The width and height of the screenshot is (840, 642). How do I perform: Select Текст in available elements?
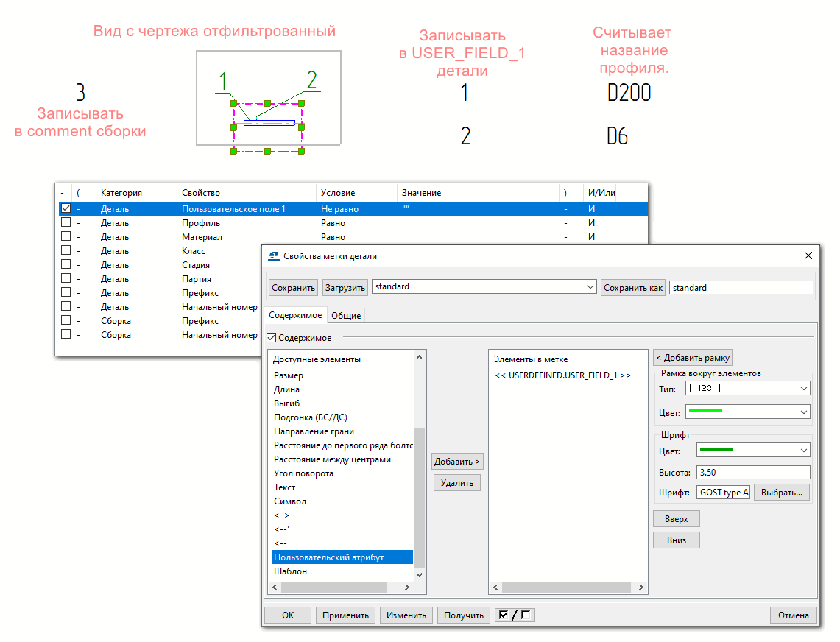pos(284,487)
